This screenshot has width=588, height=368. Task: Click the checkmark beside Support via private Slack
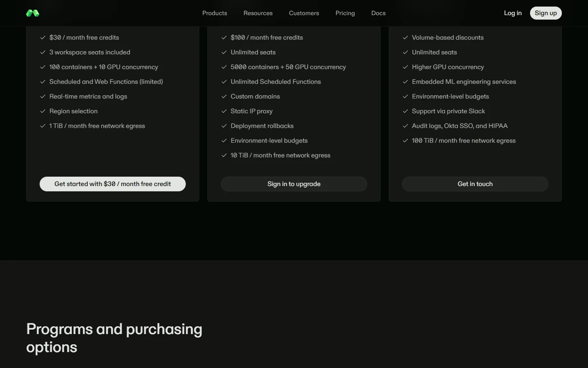click(405, 111)
